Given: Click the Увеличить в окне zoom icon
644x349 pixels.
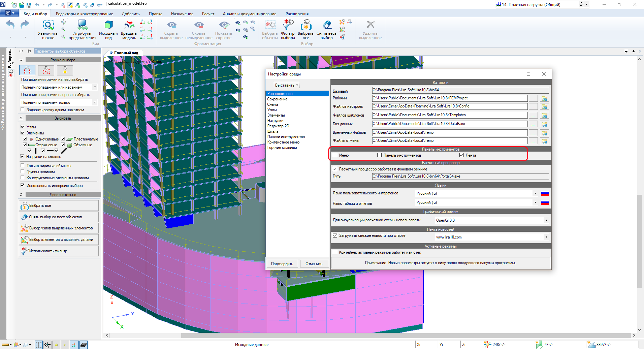Looking at the screenshot, I should point(48,26).
